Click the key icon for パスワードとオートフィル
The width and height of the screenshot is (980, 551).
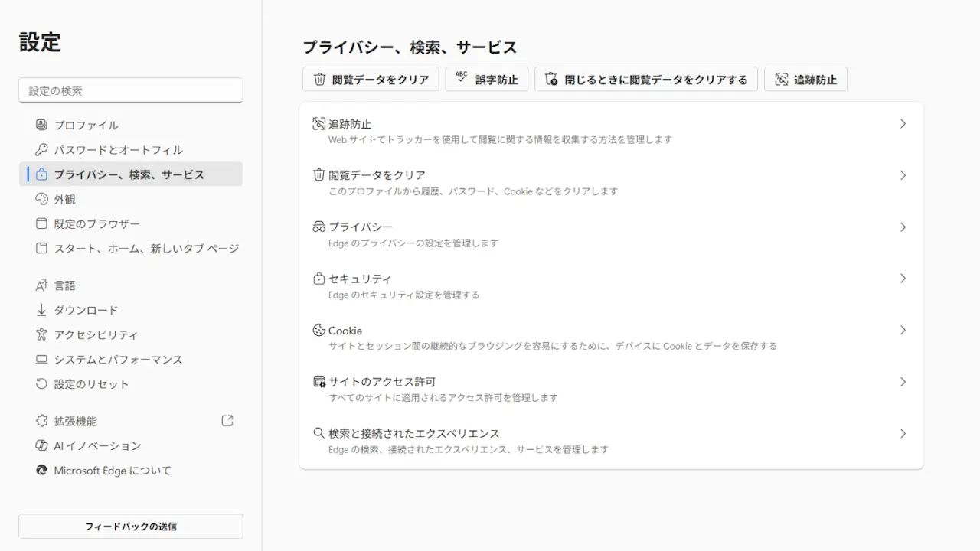[41, 149]
